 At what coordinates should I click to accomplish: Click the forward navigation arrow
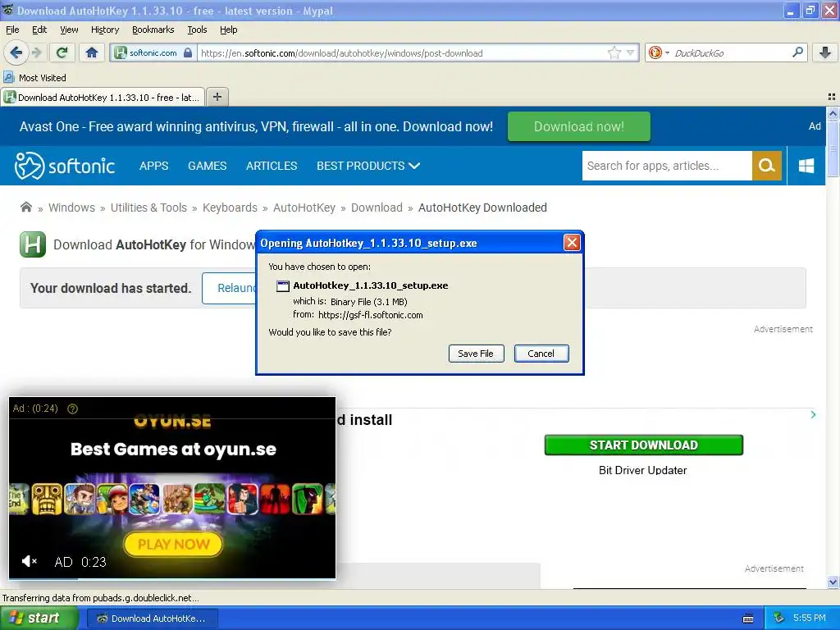[37, 52]
